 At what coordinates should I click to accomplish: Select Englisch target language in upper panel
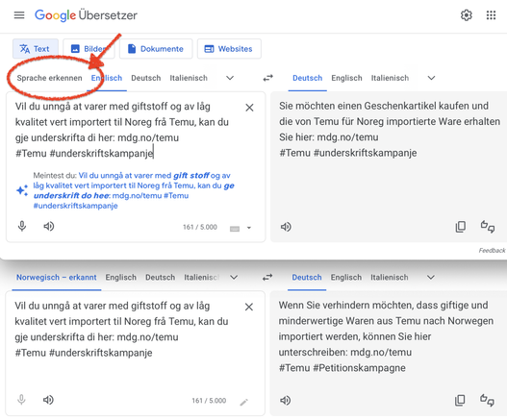pos(346,78)
